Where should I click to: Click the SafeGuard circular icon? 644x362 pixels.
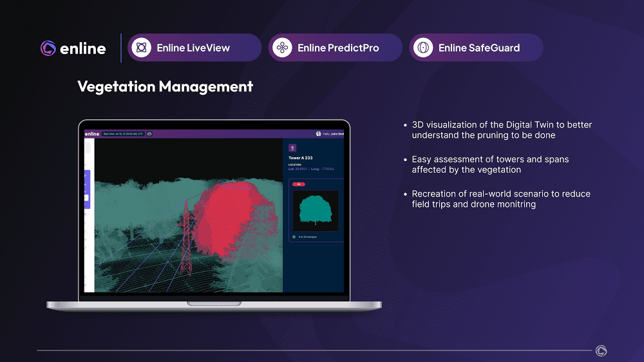(x=423, y=48)
